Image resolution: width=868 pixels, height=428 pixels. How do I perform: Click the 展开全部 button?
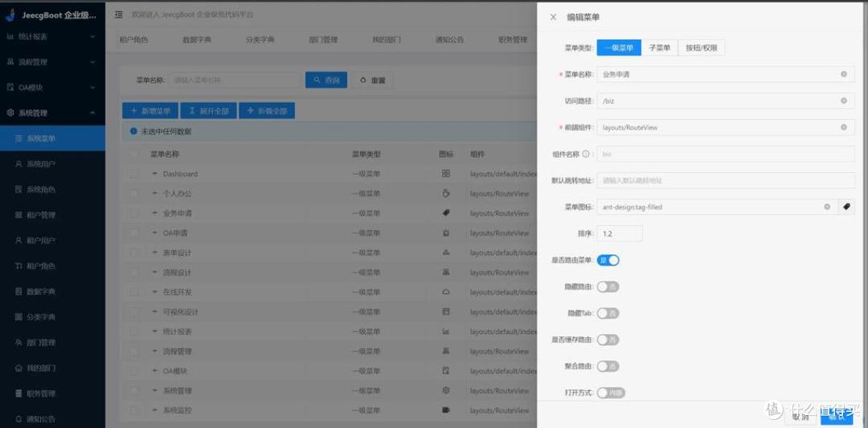pos(209,111)
